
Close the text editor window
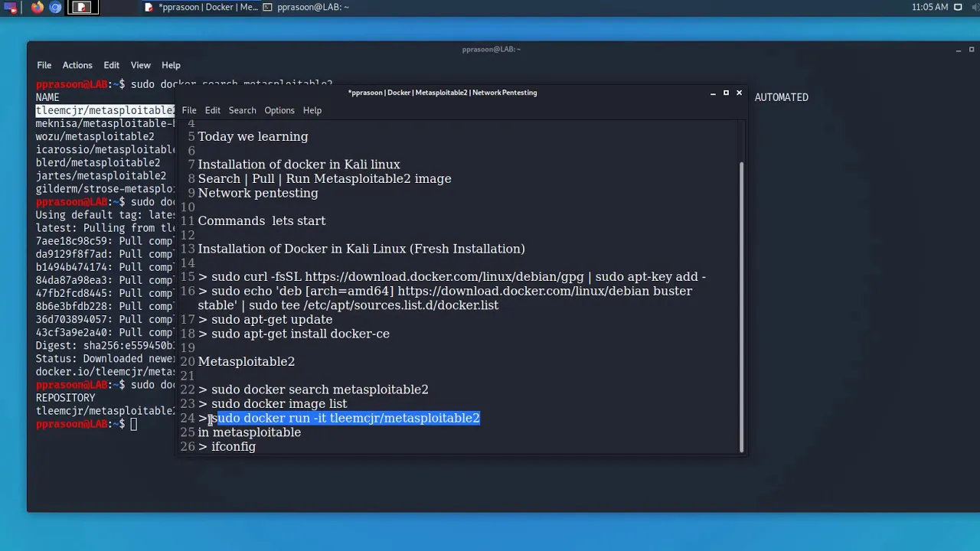(739, 93)
